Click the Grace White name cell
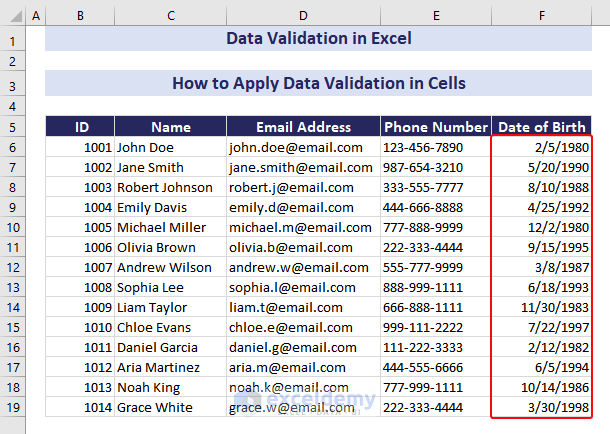 pos(170,407)
